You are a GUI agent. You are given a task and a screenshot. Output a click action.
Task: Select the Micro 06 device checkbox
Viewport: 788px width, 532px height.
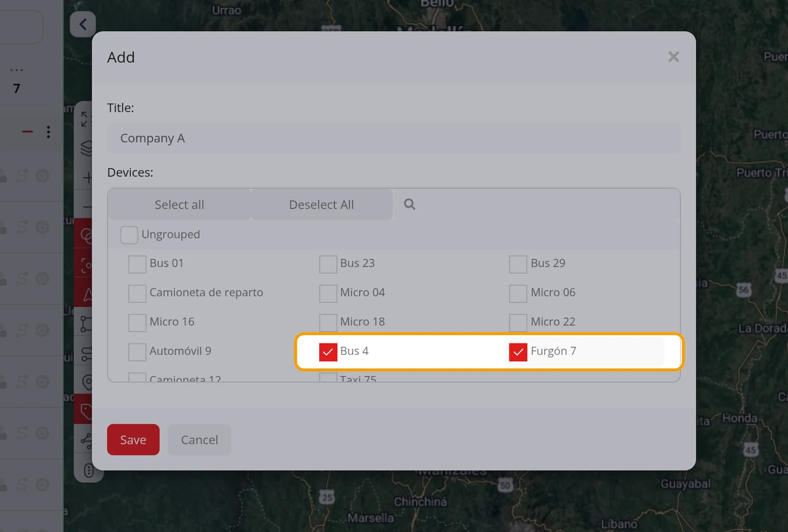coord(518,293)
